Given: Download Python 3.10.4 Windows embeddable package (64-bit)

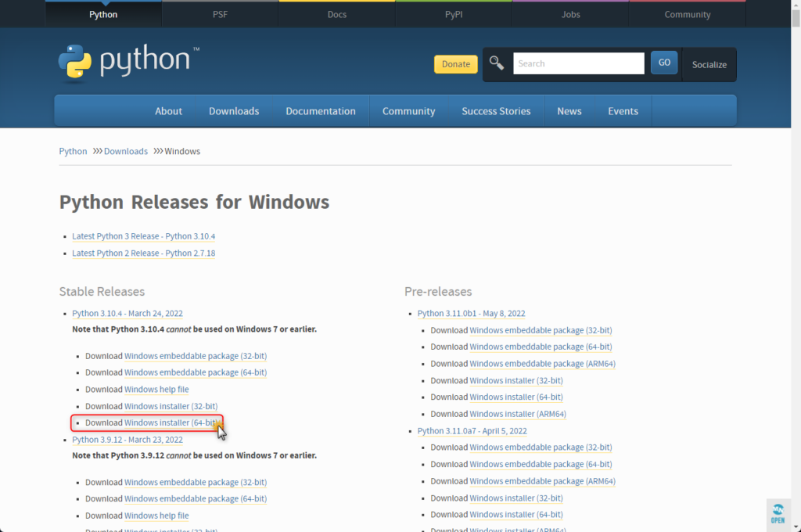Looking at the screenshot, I should click(196, 372).
